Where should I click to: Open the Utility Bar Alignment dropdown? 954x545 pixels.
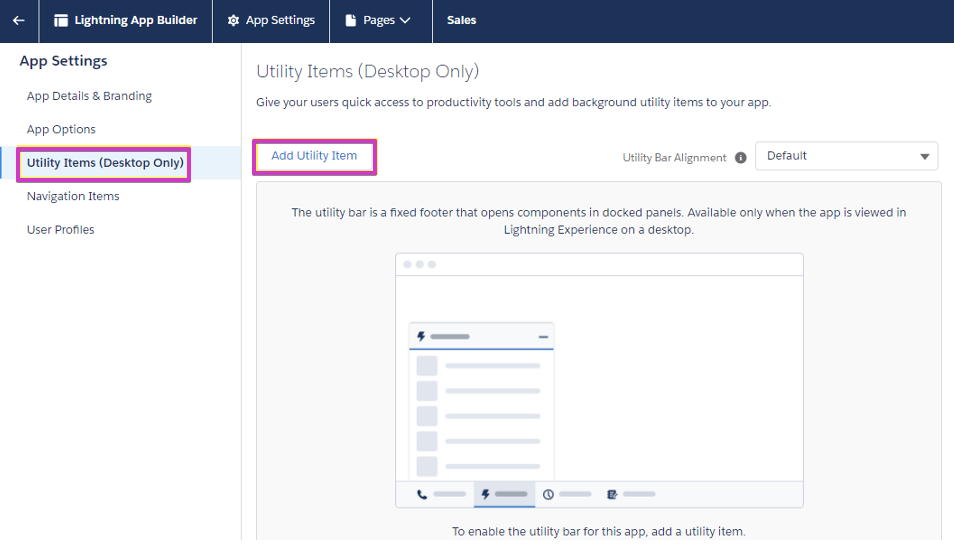click(x=846, y=156)
